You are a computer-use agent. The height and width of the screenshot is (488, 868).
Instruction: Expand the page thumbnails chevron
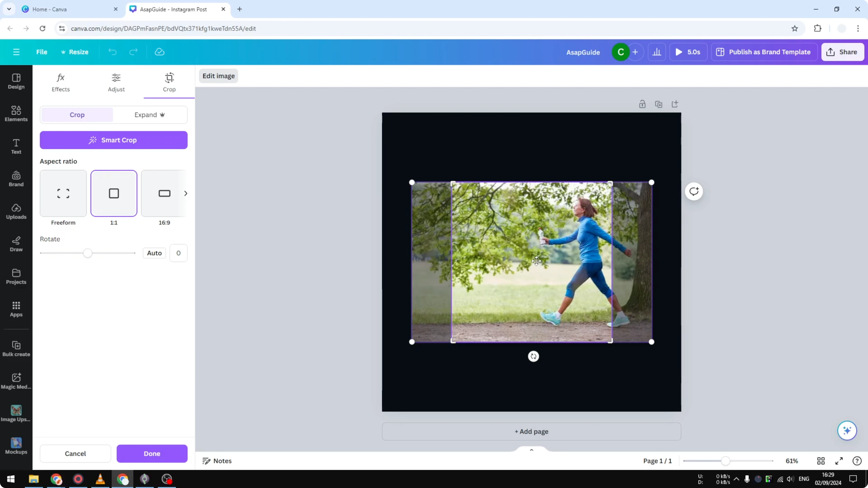coord(531,450)
